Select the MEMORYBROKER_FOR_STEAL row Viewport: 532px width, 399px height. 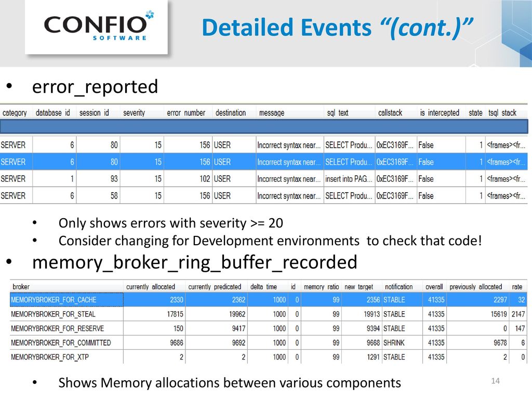click(269, 314)
